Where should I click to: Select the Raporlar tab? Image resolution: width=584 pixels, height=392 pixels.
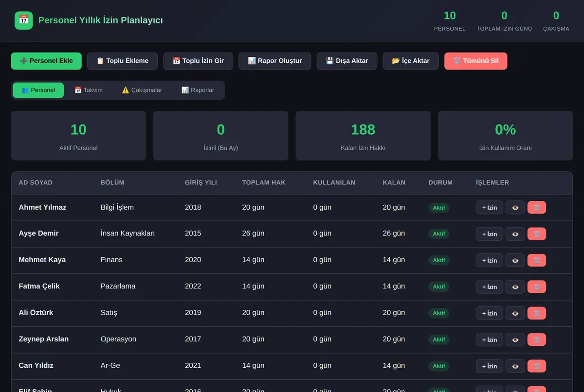198,90
